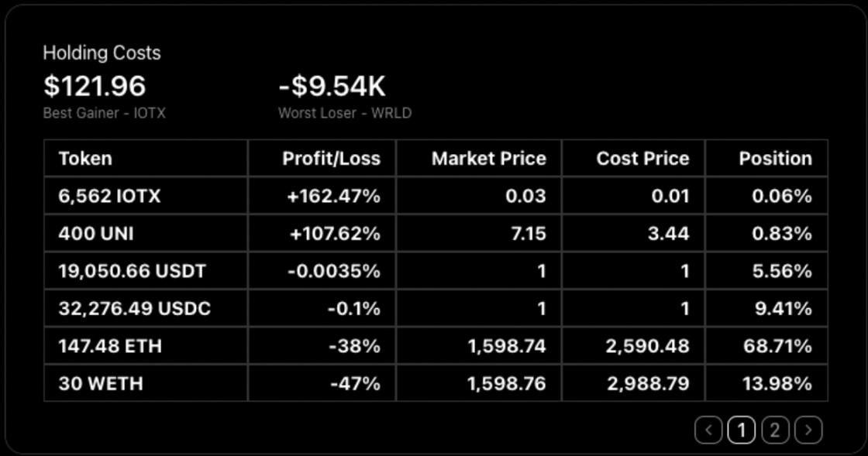Sort by Profit/Loss column header
This screenshot has width=868, height=456.
pyautogui.click(x=331, y=159)
